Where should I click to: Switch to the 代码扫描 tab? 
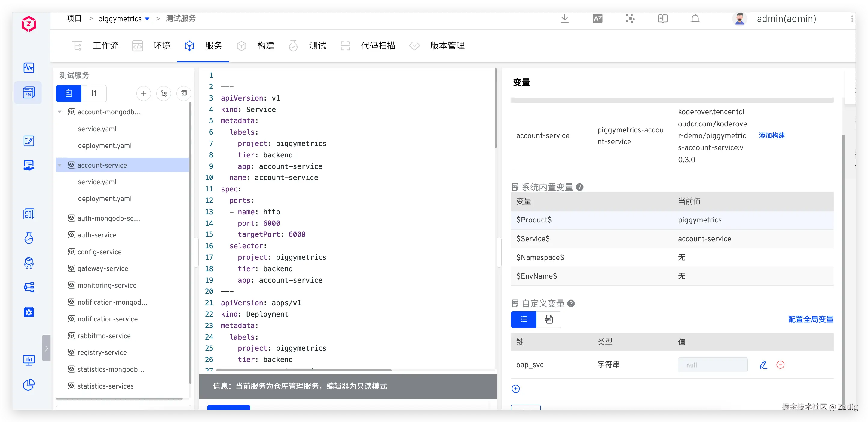click(x=378, y=46)
